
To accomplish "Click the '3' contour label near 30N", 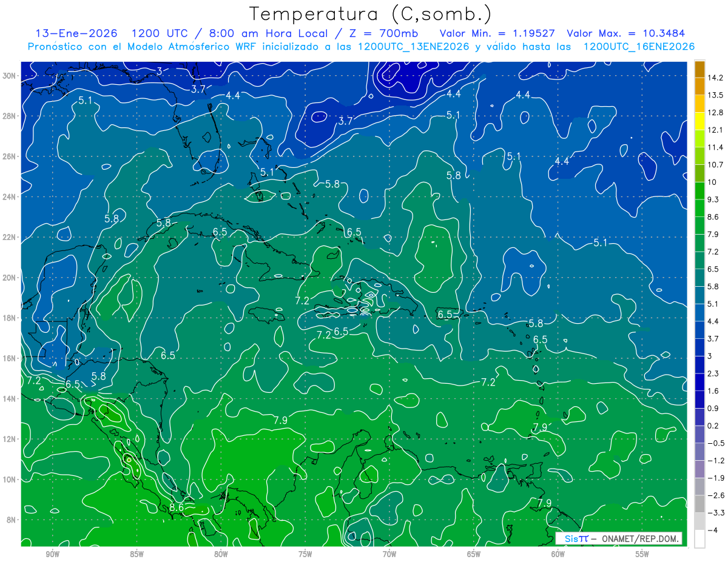I will 159,71.
